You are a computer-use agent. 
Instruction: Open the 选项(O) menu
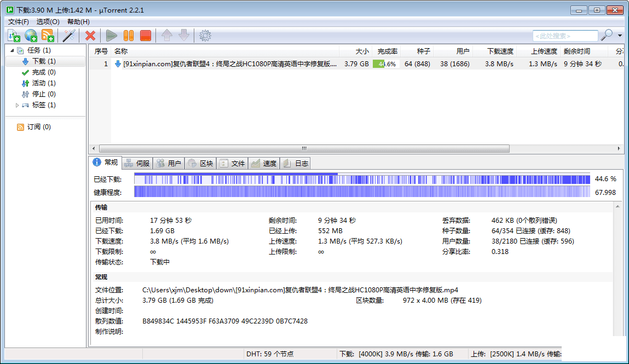coord(48,22)
